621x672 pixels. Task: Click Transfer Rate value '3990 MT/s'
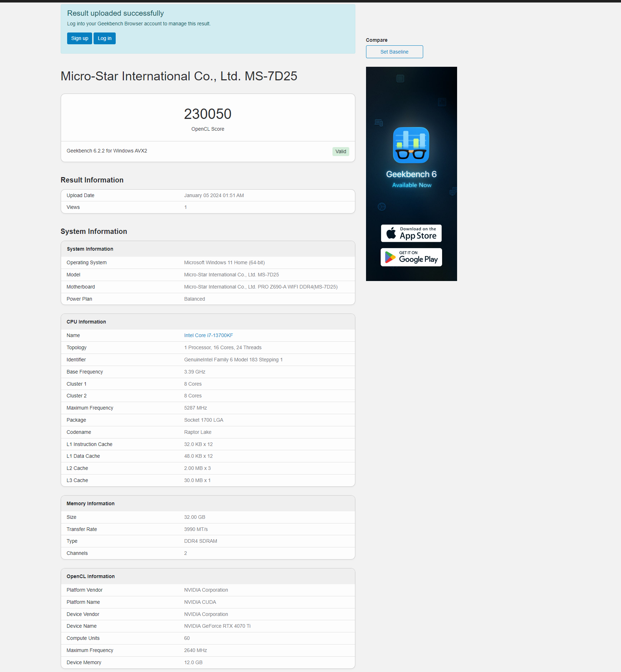196,529
